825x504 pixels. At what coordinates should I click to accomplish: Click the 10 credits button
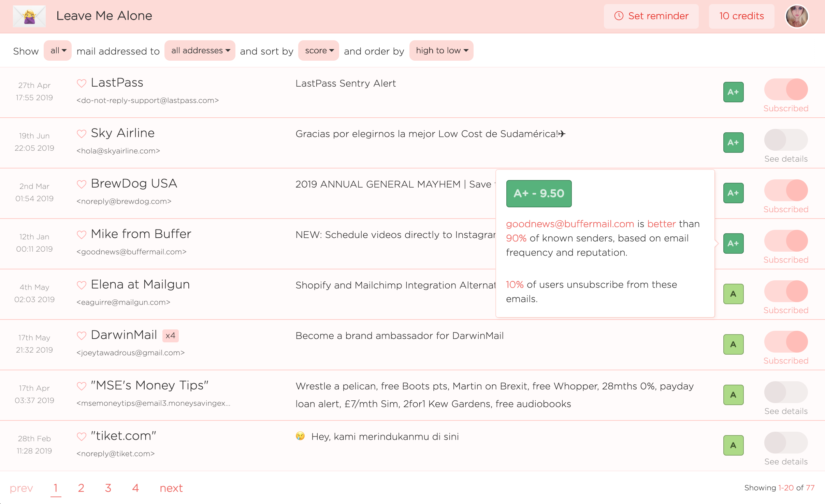pos(741,16)
